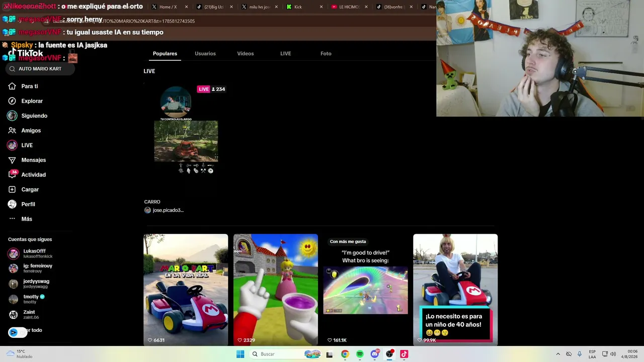The height and width of the screenshot is (362, 644).
Task: Open the ESP LAA language switcher
Action: (592, 354)
